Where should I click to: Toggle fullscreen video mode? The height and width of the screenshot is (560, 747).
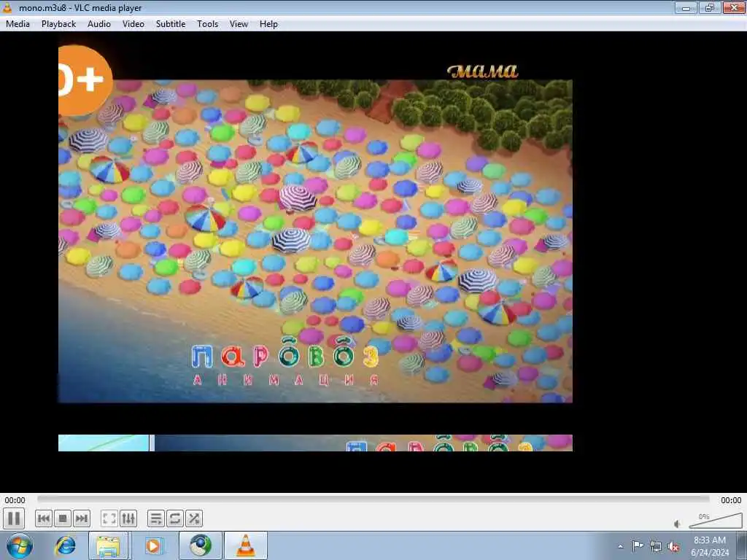109,518
